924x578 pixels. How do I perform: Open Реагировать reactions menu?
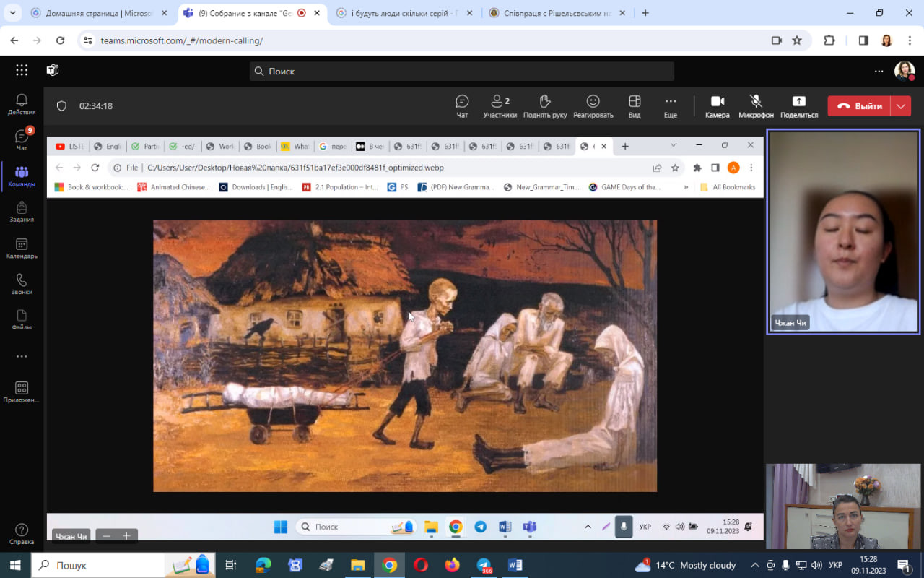pos(593,106)
